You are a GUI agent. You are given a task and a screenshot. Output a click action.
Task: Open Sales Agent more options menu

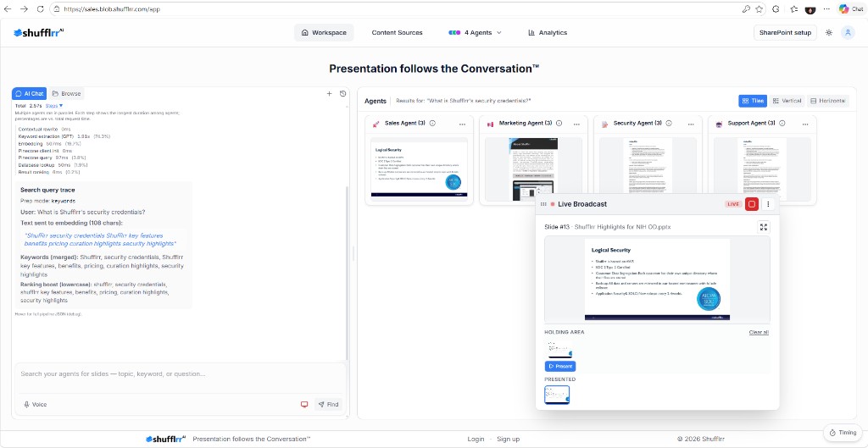point(462,124)
